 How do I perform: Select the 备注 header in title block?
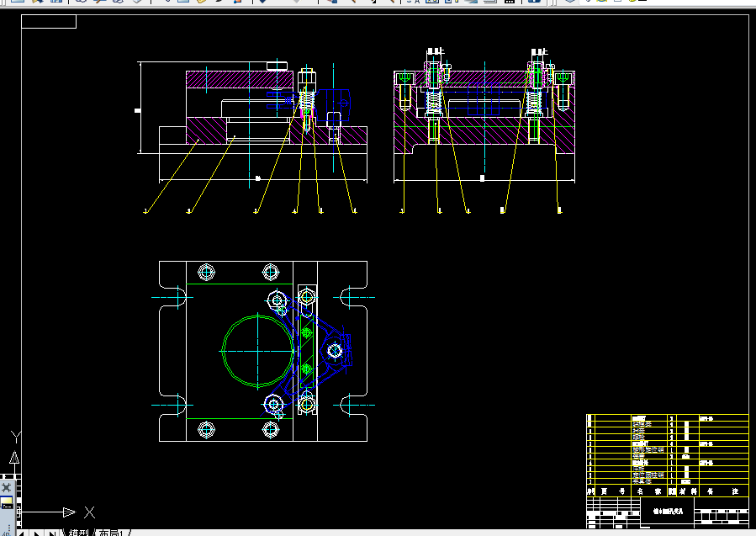(x=722, y=491)
